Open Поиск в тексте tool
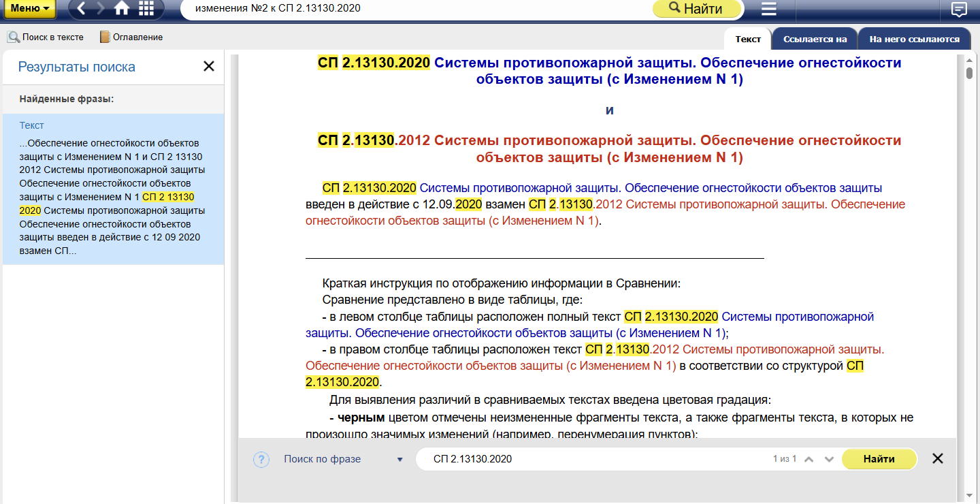The image size is (980, 504). pyautogui.click(x=46, y=37)
